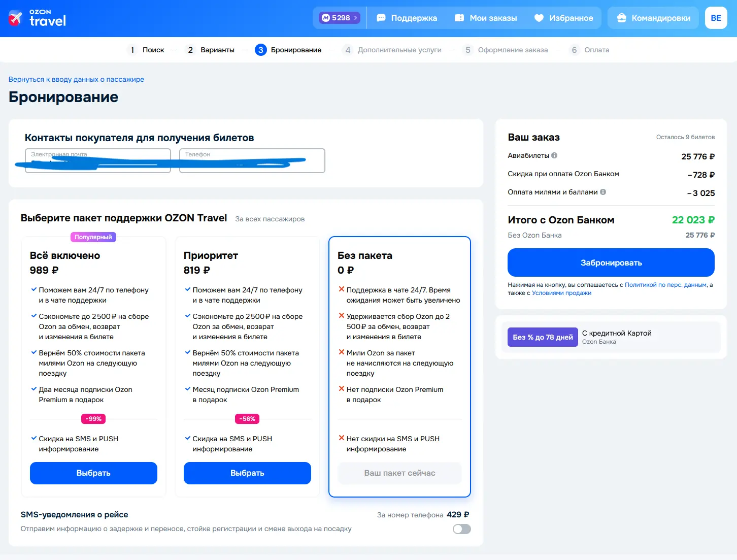Screen dimensions: 737x560
Task: Click Месяц подписки Ozon Premium в подарок
Action: pyautogui.click(x=246, y=394)
